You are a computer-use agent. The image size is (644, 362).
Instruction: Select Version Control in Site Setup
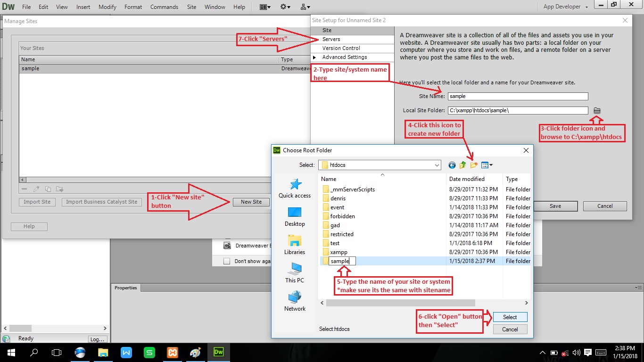352,48
